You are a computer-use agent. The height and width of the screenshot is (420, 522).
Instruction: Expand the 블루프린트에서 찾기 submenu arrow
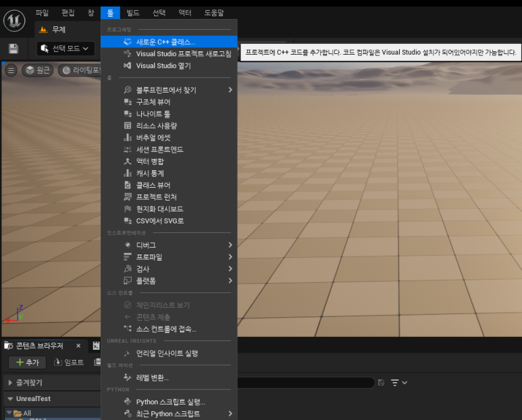coord(230,90)
